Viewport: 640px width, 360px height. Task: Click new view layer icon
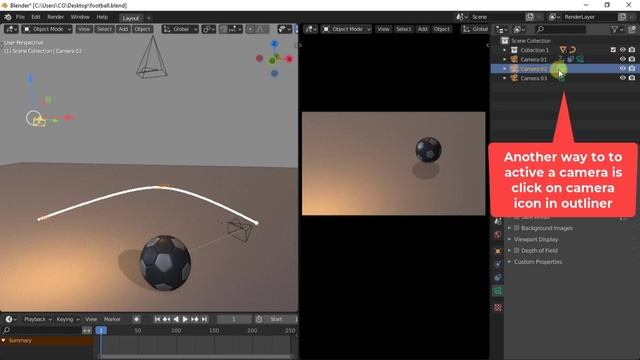[x=622, y=17]
